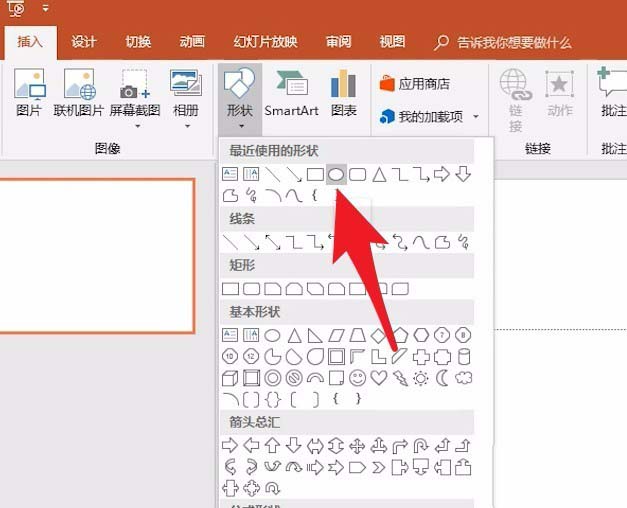The height and width of the screenshot is (508, 627).
Task: Select the cross (plus) shape
Action: click(421, 357)
